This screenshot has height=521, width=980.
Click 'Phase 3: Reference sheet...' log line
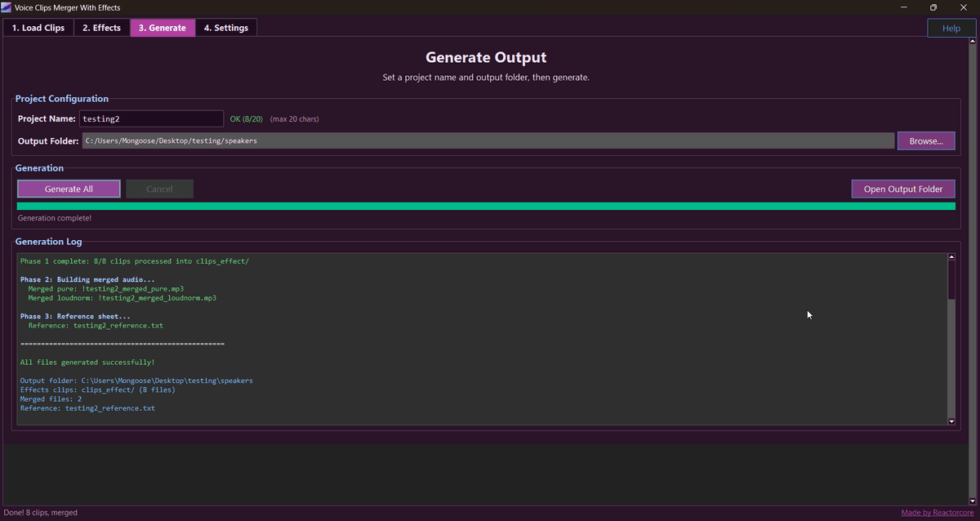point(75,317)
